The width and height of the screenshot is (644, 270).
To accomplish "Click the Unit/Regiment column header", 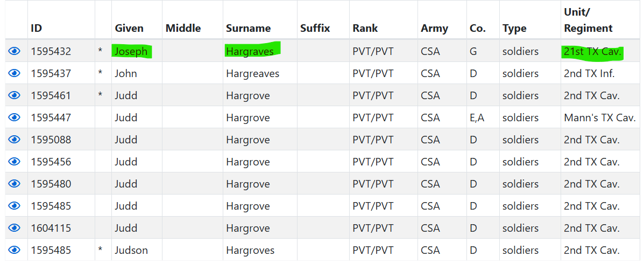I will [x=588, y=20].
